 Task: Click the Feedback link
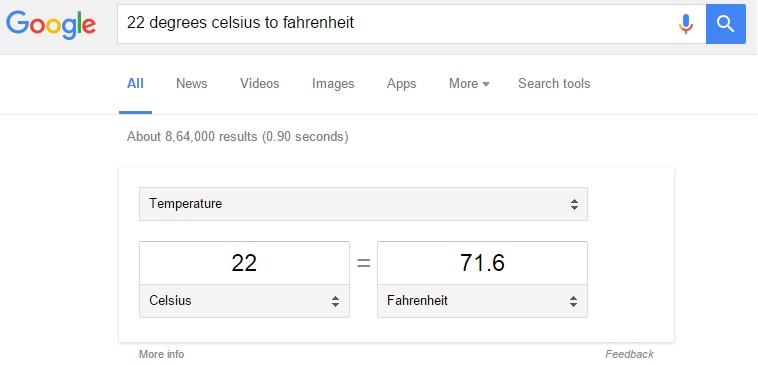coord(629,354)
